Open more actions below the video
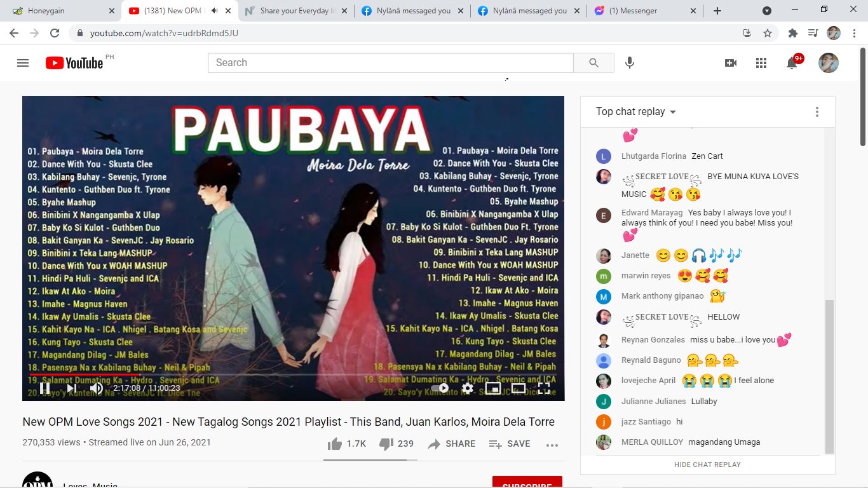 552,445
